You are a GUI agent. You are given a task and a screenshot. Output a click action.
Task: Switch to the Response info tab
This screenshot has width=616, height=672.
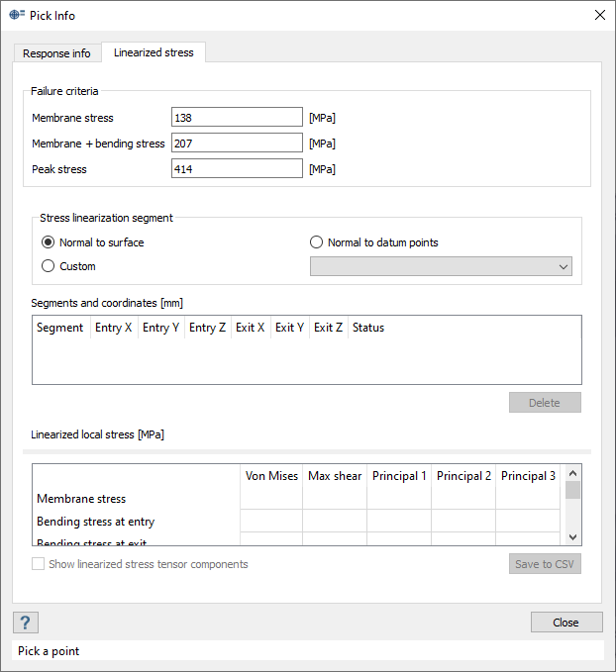[x=57, y=52]
